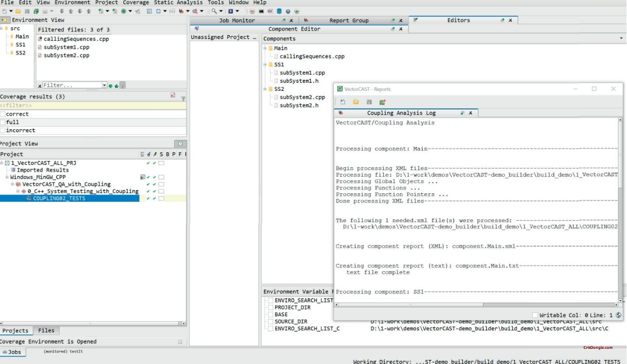Open the Environment menu

[73, 3]
